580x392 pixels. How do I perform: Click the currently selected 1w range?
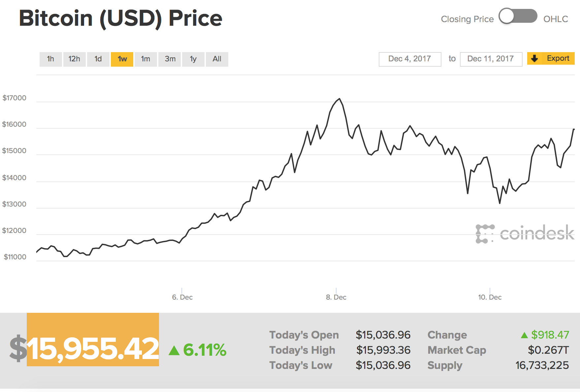[x=122, y=59]
